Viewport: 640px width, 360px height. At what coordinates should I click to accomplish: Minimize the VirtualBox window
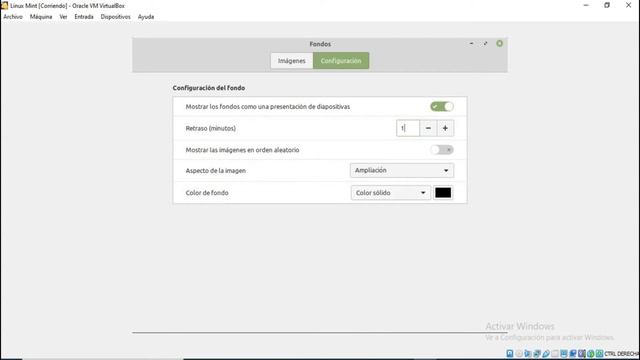pyautogui.click(x=586, y=5)
